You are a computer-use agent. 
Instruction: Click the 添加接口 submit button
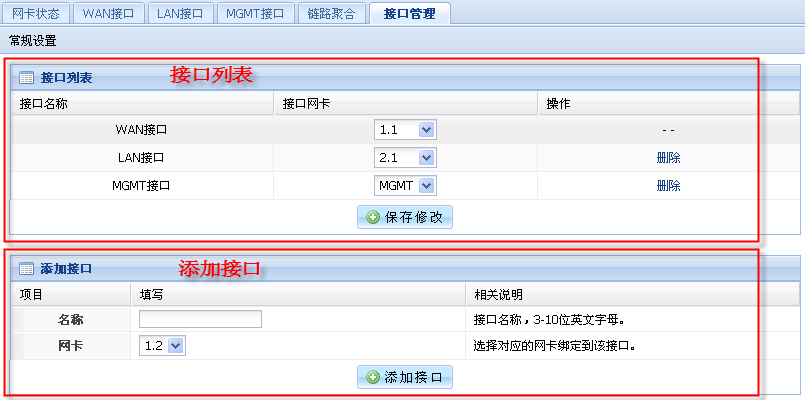pyautogui.click(x=405, y=377)
